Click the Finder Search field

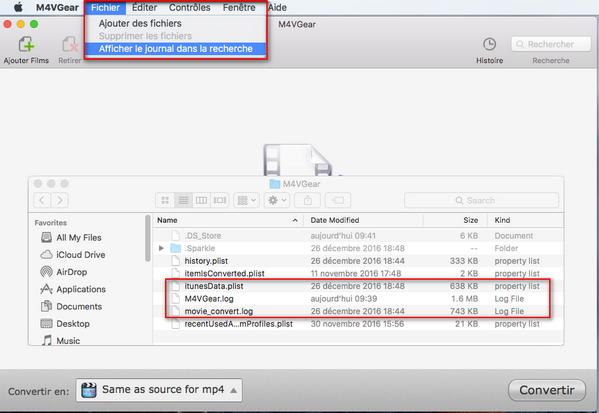click(481, 200)
